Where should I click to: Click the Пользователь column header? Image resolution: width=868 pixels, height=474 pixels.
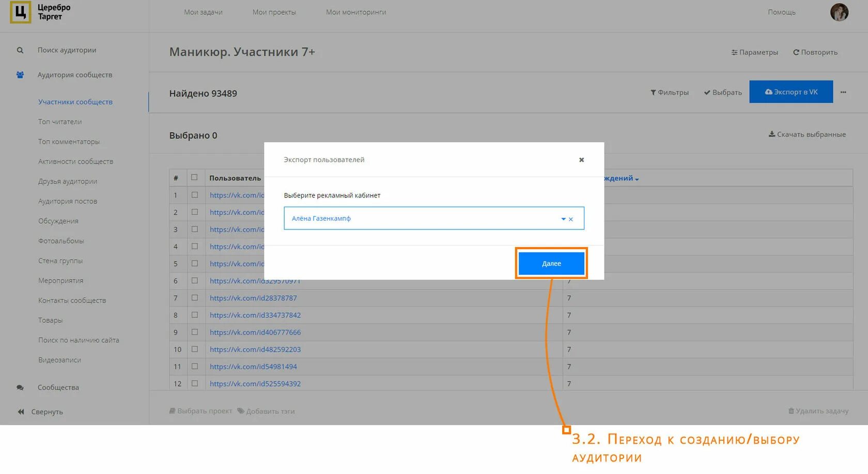click(235, 178)
